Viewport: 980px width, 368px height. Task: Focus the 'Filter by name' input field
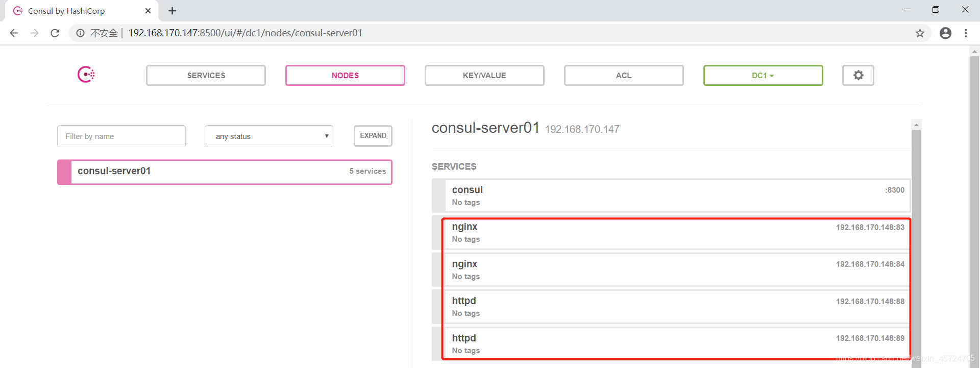click(121, 136)
